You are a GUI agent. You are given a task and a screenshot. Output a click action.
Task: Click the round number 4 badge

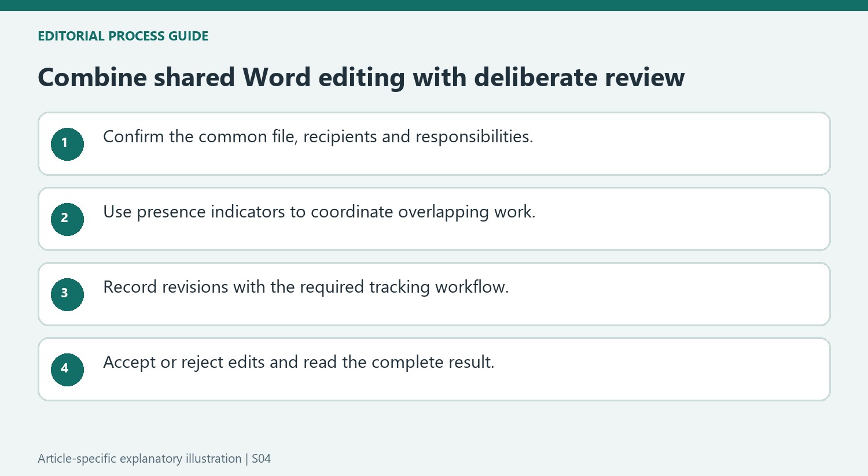click(67, 370)
